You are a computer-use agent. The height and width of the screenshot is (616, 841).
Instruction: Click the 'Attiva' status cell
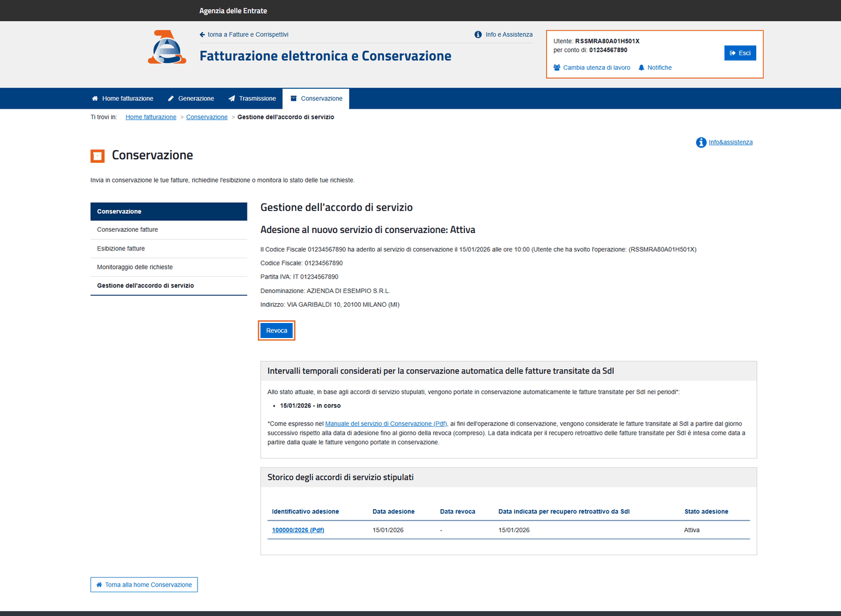692,530
